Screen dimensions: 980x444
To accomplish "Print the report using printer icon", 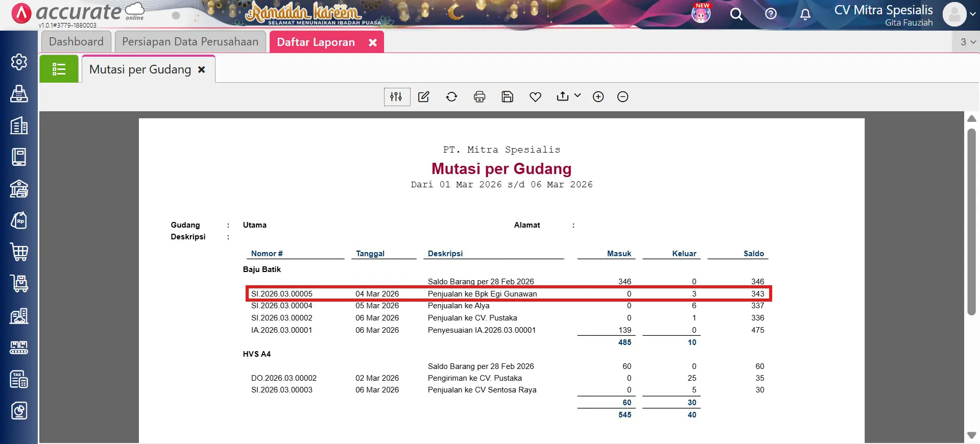I will tap(480, 97).
